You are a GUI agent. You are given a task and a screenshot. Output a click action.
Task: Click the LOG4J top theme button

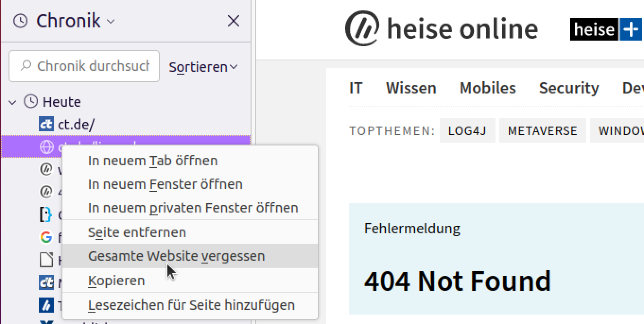tap(467, 131)
